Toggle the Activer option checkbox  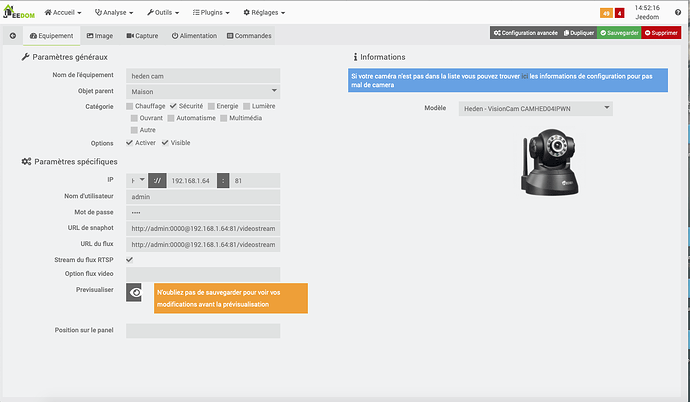click(129, 143)
